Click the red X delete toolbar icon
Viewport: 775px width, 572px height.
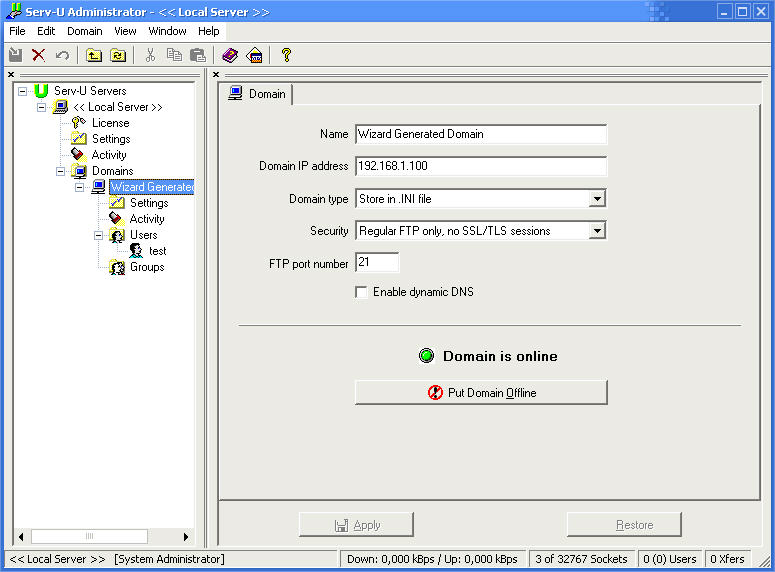click(x=39, y=55)
